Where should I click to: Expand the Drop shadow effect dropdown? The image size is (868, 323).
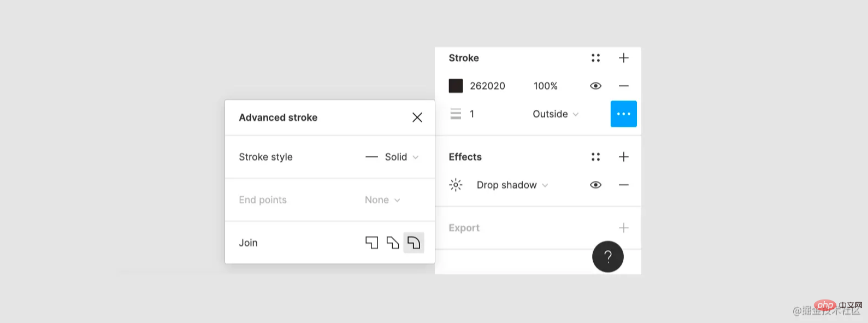click(x=512, y=185)
